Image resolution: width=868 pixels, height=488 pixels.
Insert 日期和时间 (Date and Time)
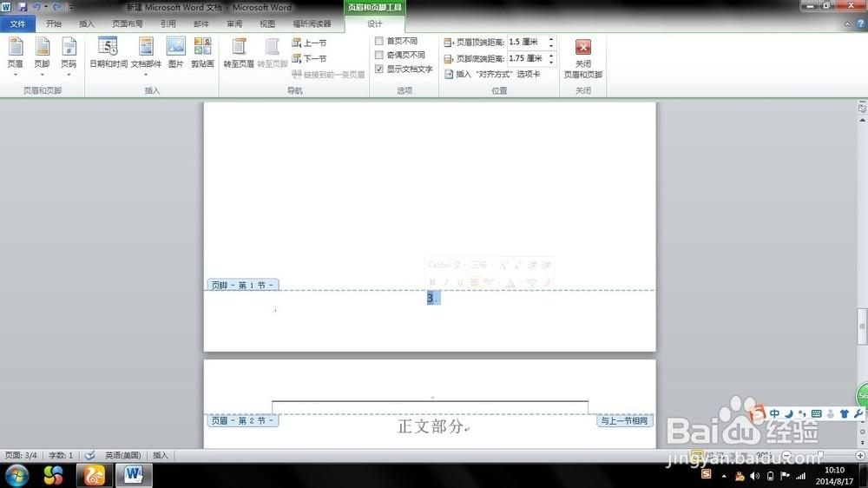pos(108,52)
